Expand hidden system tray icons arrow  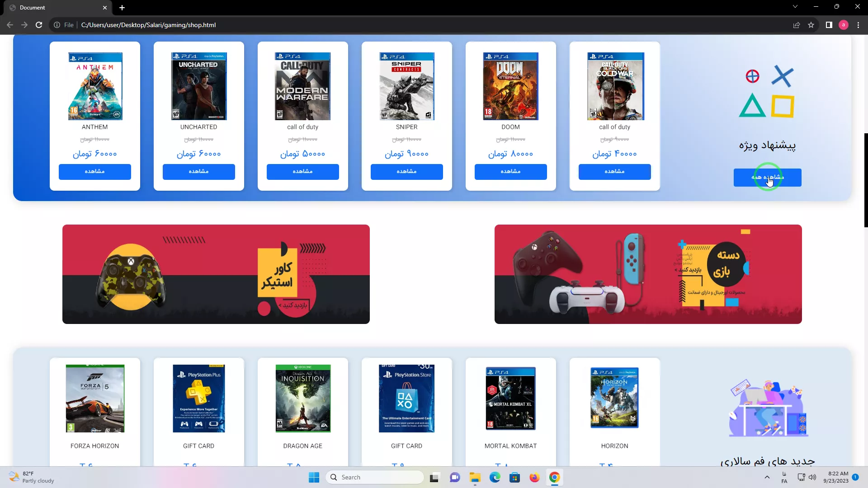pos(767,477)
